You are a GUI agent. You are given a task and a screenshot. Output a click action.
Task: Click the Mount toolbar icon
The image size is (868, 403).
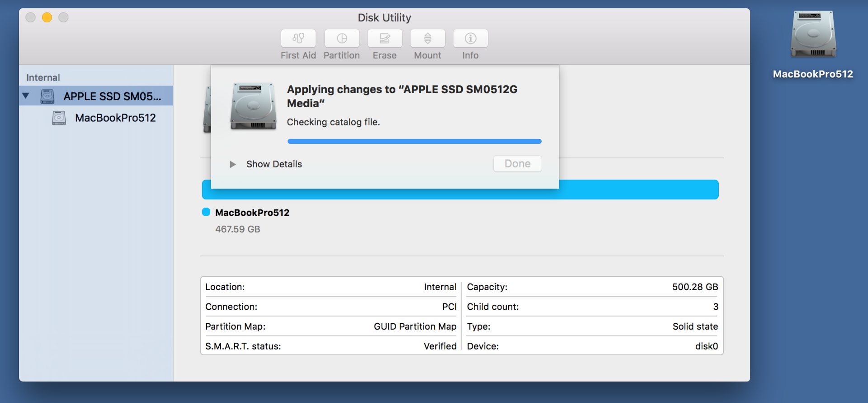[428, 38]
